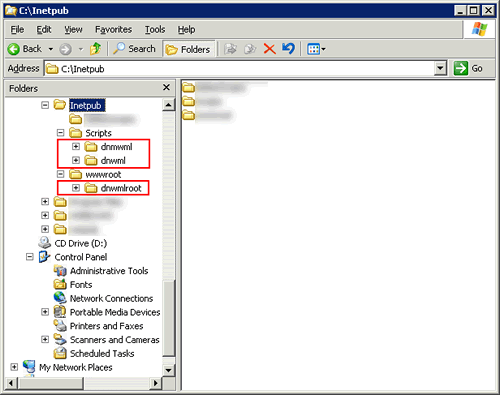Open the Help menu
500x395 pixels.
tap(186, 30)
